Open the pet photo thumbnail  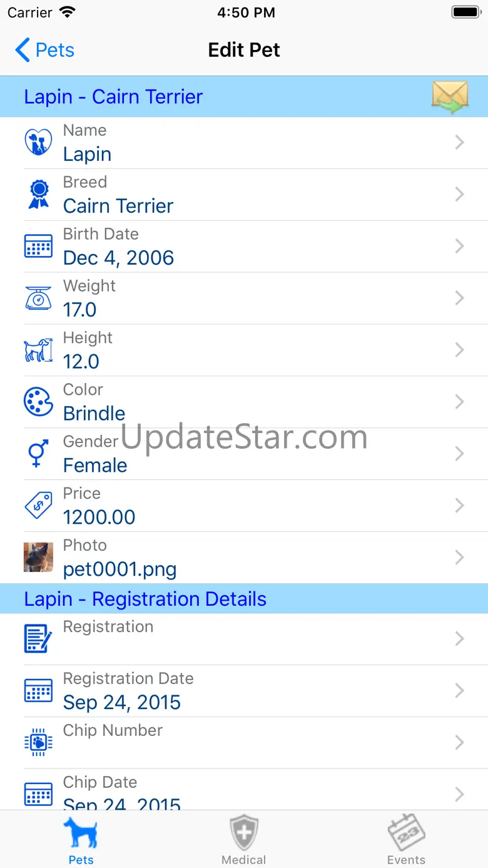pyautogui.click(x=38, y=557)
